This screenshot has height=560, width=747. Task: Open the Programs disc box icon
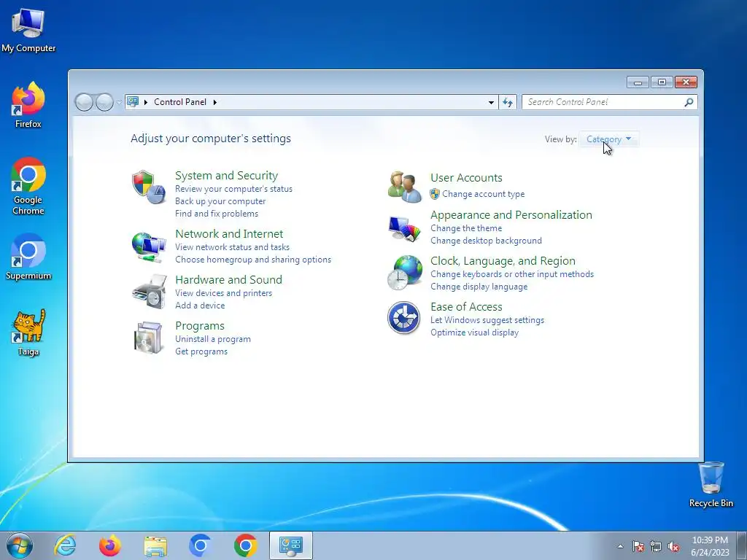tap(149, 337)
